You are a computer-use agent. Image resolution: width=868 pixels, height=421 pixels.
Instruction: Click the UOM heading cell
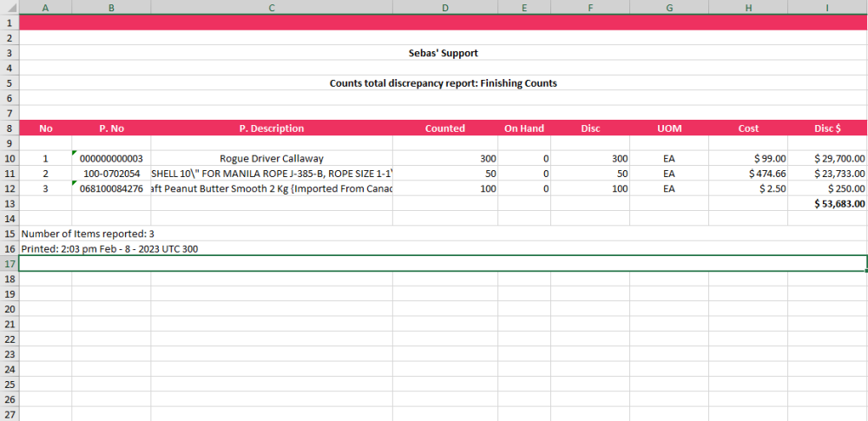coord(669,128)
